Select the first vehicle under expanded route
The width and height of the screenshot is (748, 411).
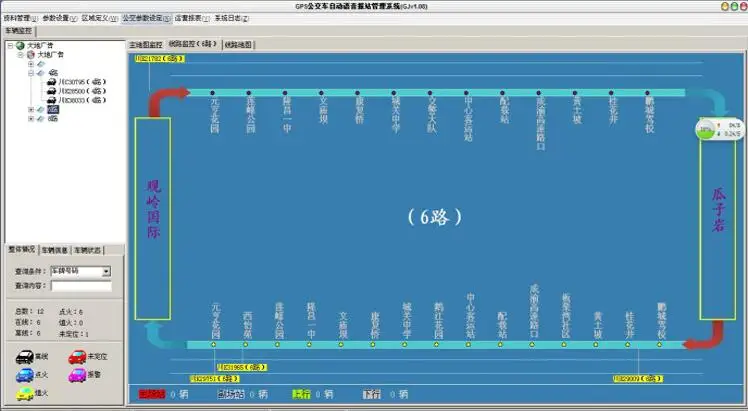(x=71, y=82)
